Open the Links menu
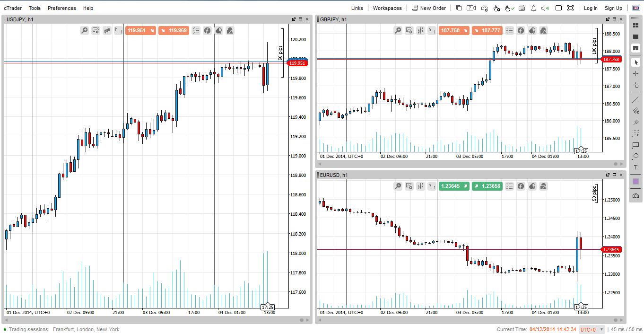Image resolution: width=644 pixels, height=334 pixels. [x=357, y=8]
